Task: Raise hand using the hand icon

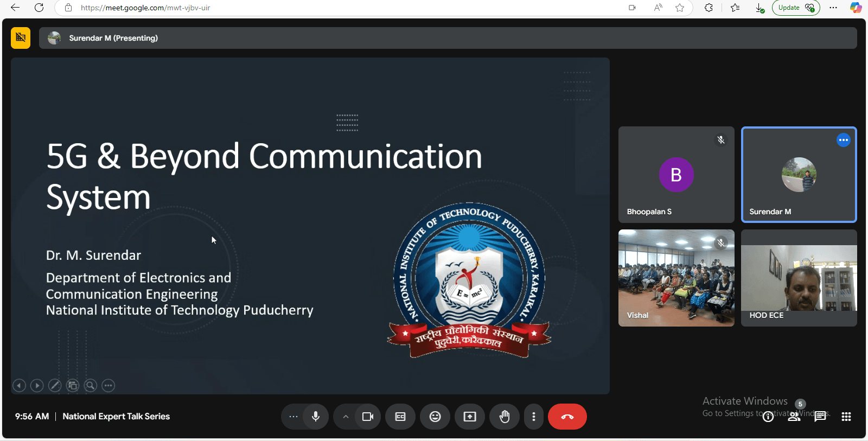Action: click(x=505, y=417)
